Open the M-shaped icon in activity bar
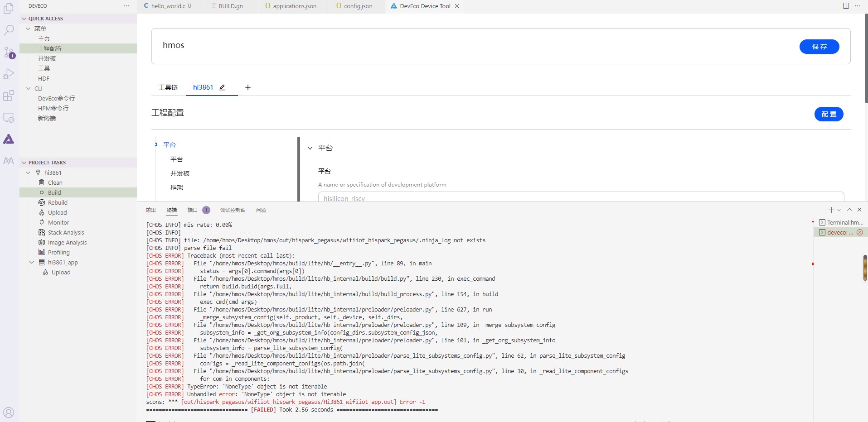868x422 pixels. click(9, 160)
